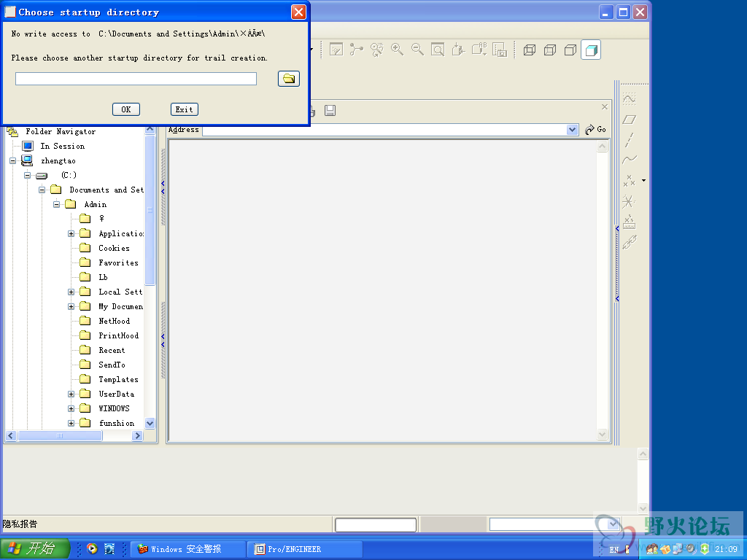Open the Address bar dropdown
The image size is (747, 560).
coord(572,130)
